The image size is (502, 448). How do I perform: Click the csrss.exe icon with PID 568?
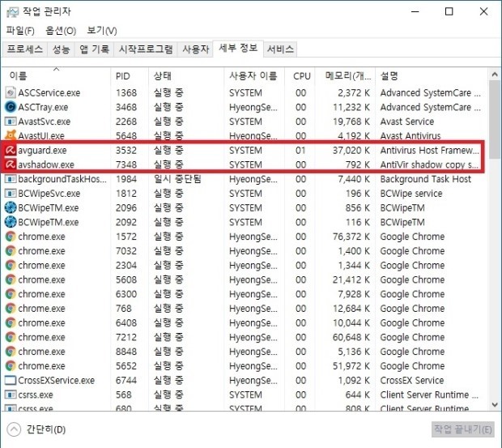pos(11,395)
